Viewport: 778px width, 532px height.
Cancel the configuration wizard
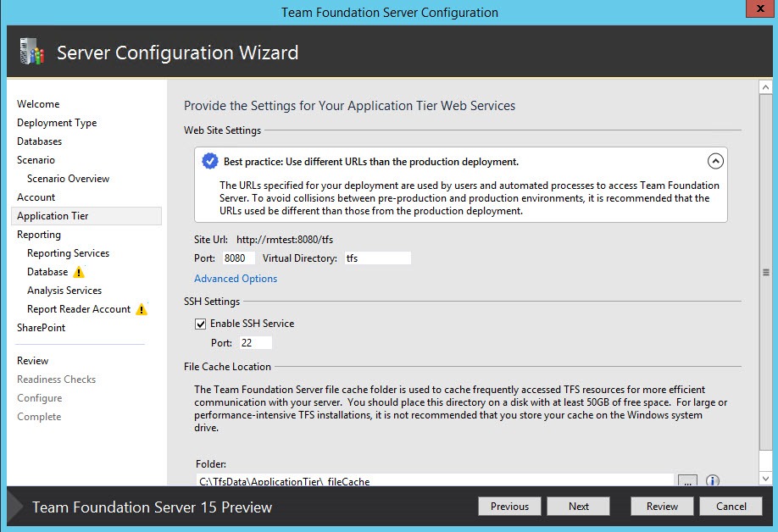(x=731, y=507)
